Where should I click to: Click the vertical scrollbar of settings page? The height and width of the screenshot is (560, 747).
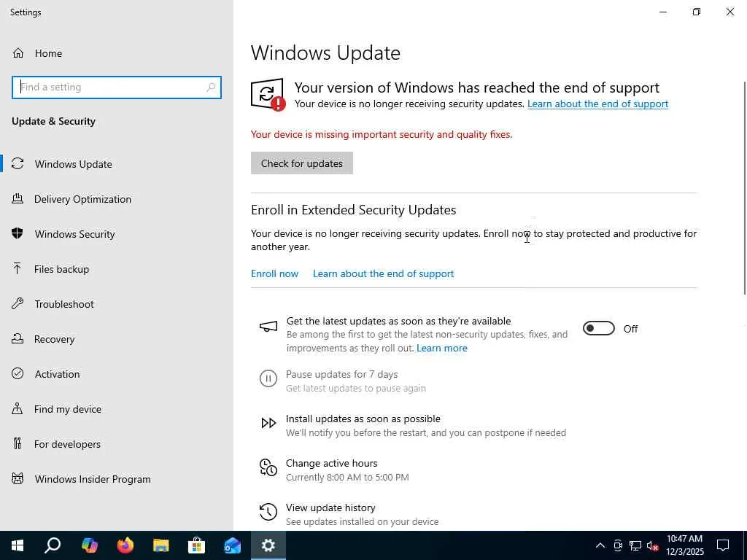(745, 188)
